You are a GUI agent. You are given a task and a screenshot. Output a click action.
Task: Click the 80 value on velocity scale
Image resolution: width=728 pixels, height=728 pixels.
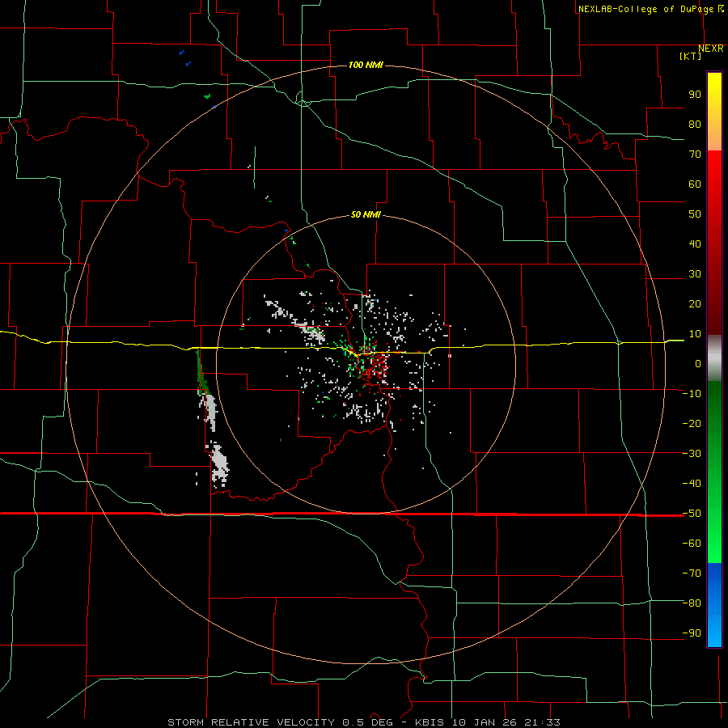(x=695, y=124)
